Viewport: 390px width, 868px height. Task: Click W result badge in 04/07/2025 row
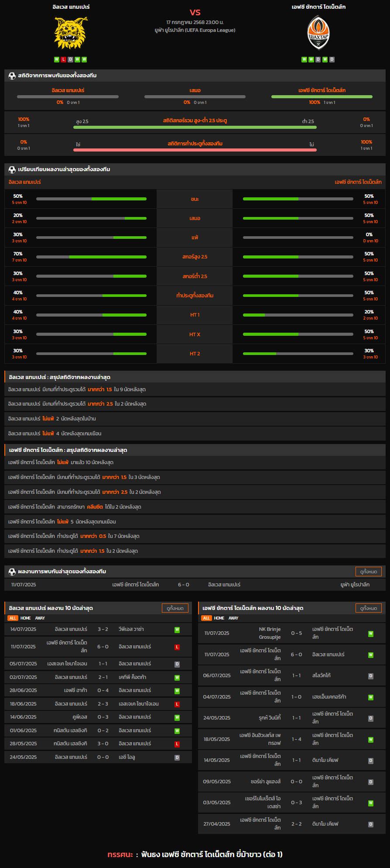coord(371,697)
